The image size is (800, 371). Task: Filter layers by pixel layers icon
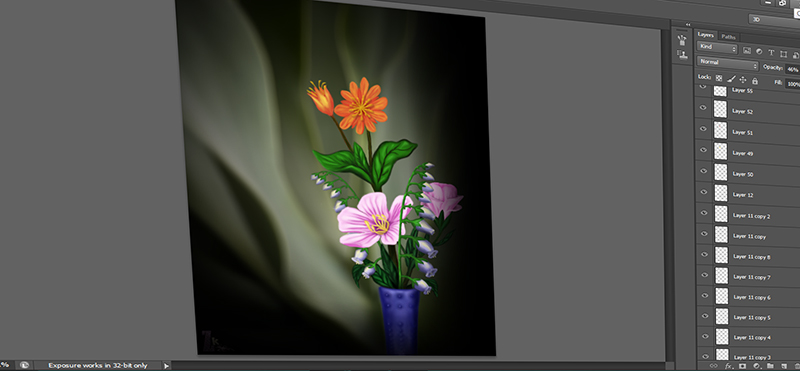coord(747,51)
